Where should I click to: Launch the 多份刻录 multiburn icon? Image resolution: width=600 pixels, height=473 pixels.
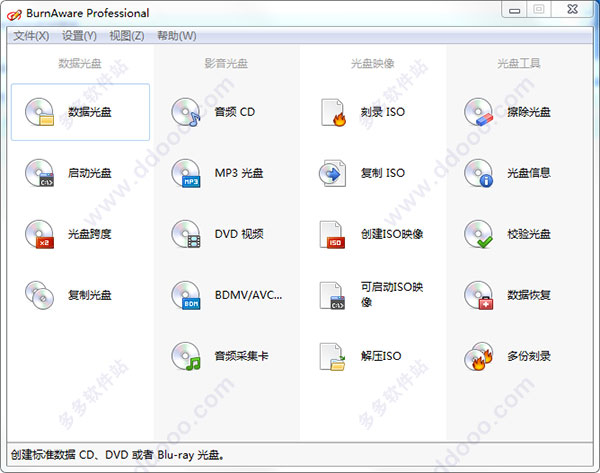click(479, 356)
